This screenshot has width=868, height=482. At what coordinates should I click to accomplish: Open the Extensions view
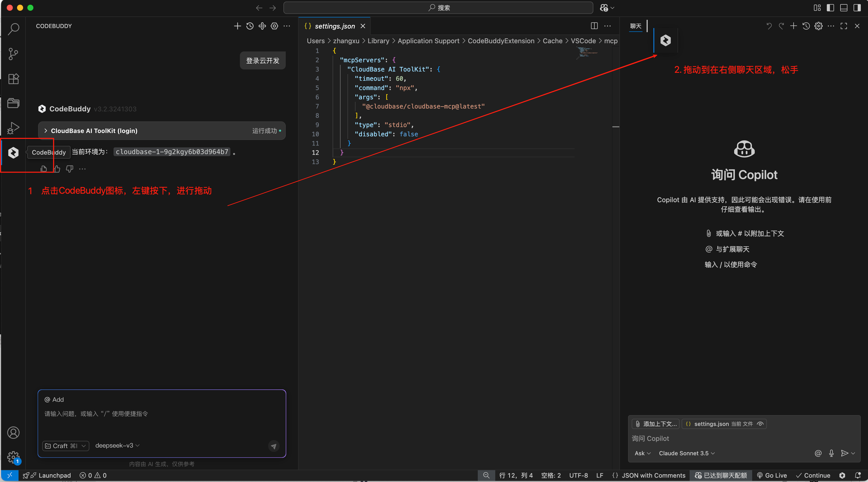13,79
